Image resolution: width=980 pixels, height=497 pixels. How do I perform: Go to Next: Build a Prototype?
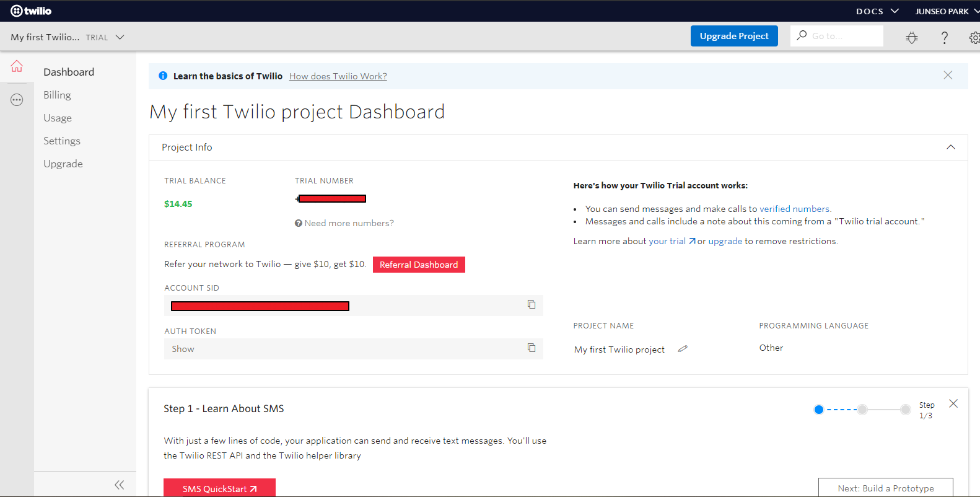point(886,488)
